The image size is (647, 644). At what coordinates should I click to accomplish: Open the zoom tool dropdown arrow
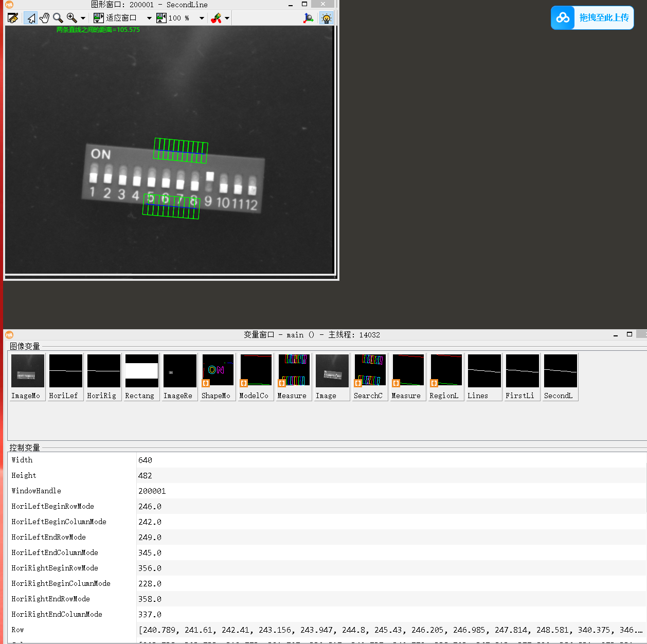[x=83, y=18]
